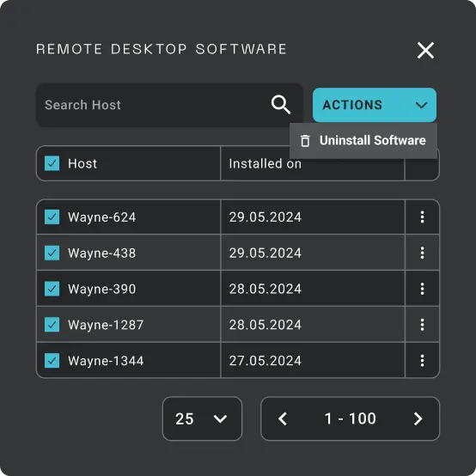
Task: Choose Uninstall Software menu entry
Action: pos(363,141)
